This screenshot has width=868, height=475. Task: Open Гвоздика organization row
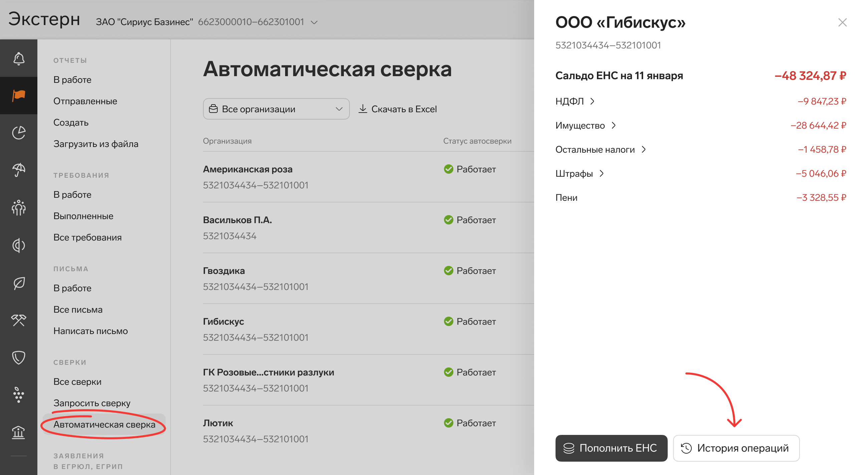[x=368, y=279]
